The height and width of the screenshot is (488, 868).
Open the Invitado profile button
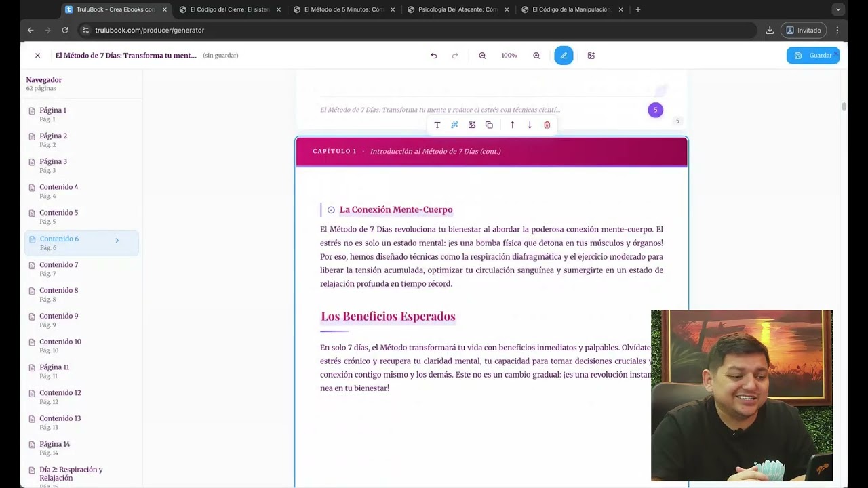pos(804,30)
